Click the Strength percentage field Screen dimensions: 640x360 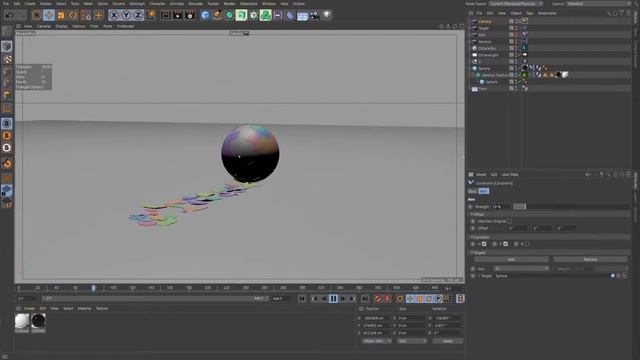pos(501,207)
